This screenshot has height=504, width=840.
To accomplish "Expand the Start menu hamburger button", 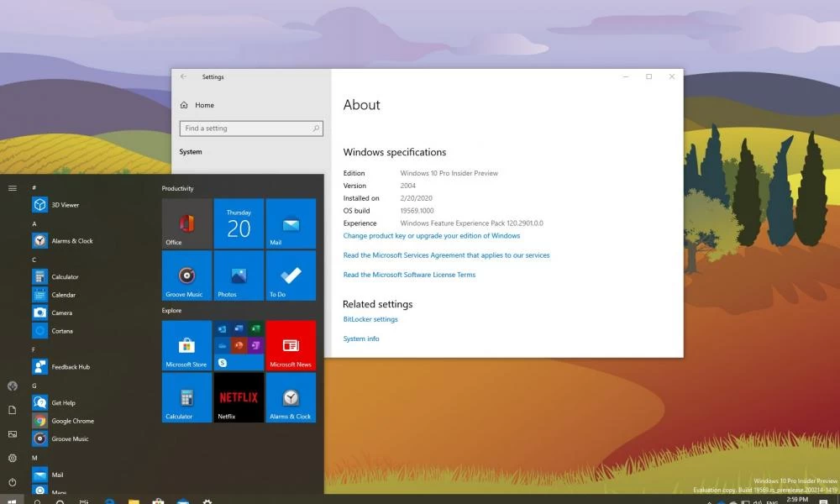I will tap(13, 188).
